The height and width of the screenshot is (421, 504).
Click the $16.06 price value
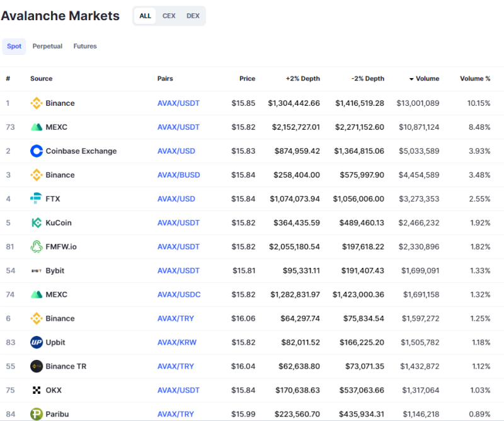[243, 318]
